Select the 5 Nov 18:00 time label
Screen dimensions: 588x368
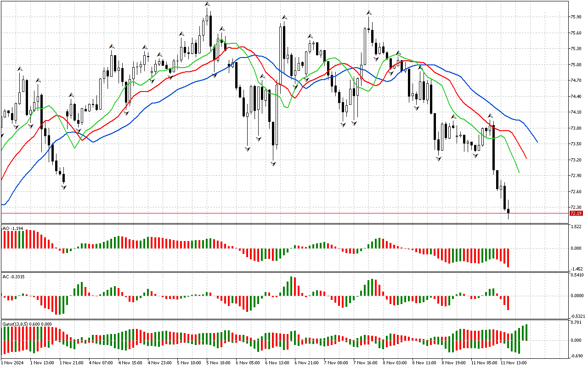click(x=218, y=363)
